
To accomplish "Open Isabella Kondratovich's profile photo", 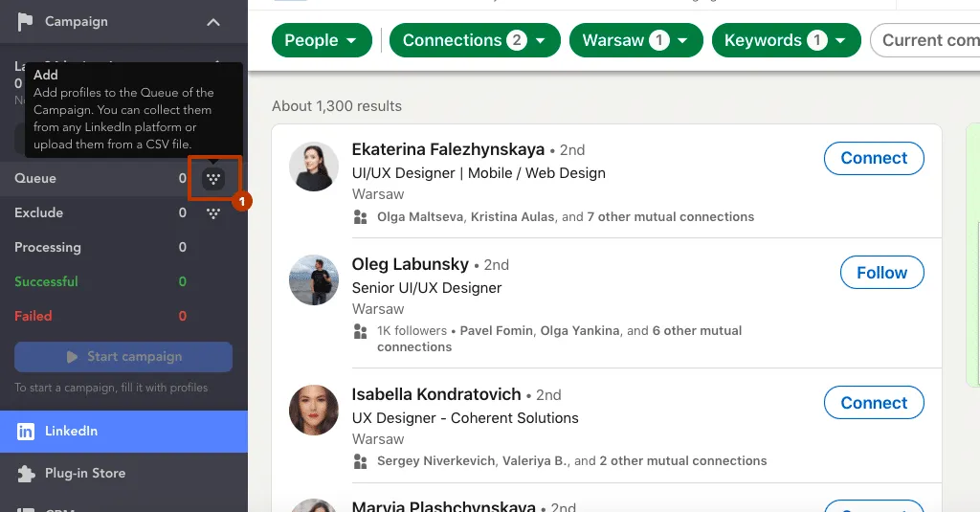I will [314, 411].
